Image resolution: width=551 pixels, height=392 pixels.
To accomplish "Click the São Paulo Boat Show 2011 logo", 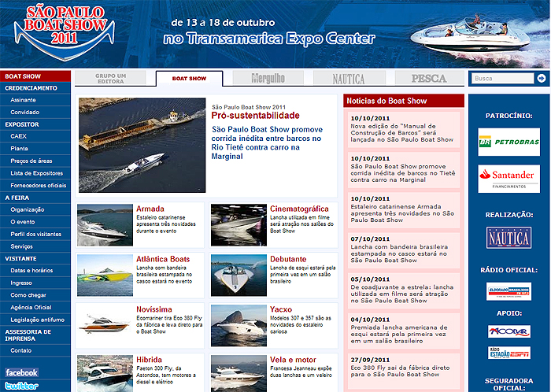I will [x=65, y=32].
